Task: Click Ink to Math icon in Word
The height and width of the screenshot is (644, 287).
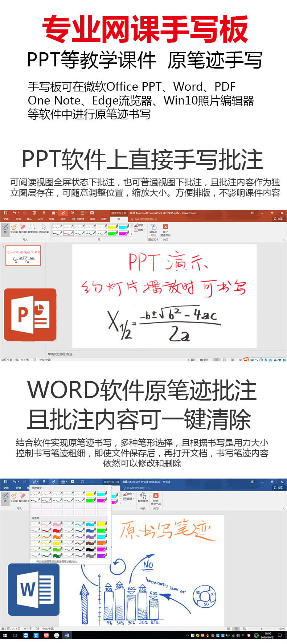Action: [143, 497]
